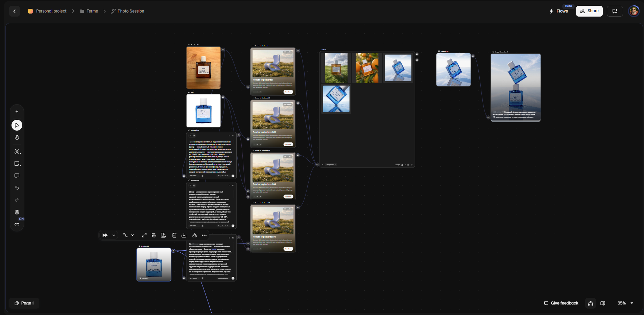
Task: Click output port of amber bottle node
Action: pyautogui.click(x=223, y=49)
